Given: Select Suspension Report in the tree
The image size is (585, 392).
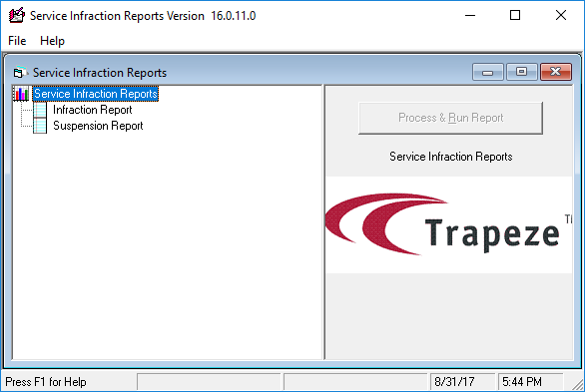Looking at the screenshot, I should click(98, 126).
